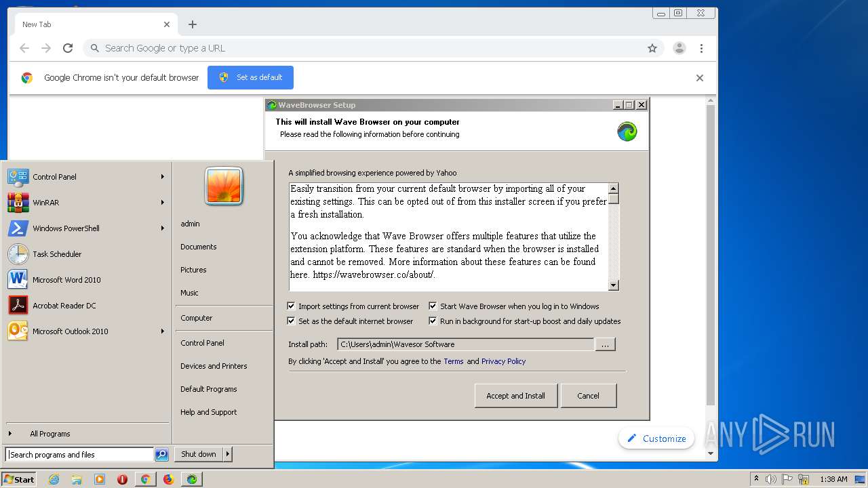
Task: Click the Start button
Action: click(x=19, y=479)
